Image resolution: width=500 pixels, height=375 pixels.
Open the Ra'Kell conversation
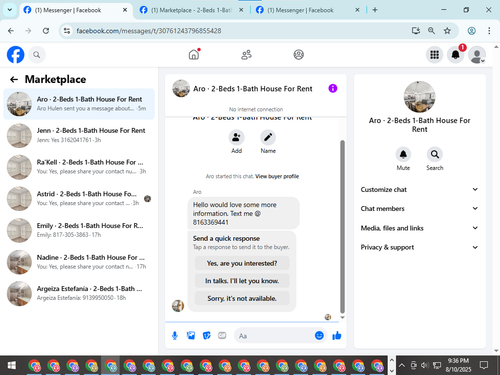(79, 167)
